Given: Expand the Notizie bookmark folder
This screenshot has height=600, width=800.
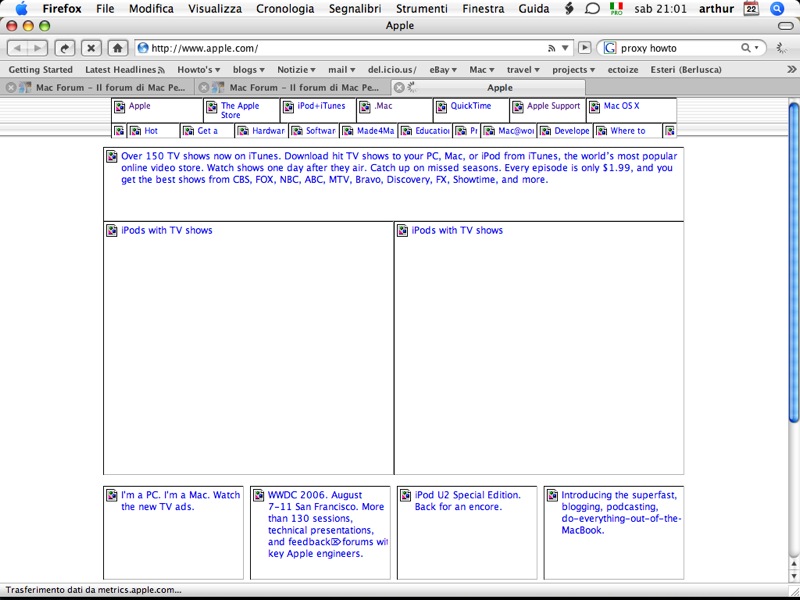Looking at the screenshot, I should [x=296, y=70].
